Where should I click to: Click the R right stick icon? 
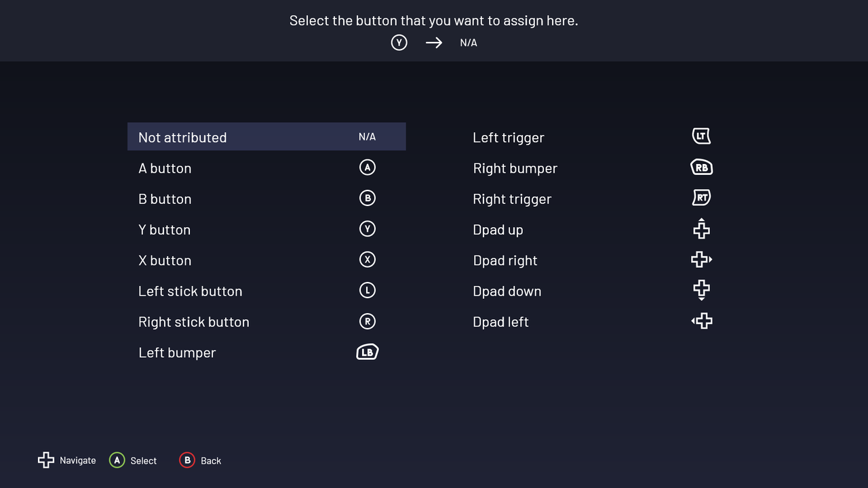coord(367,321)
